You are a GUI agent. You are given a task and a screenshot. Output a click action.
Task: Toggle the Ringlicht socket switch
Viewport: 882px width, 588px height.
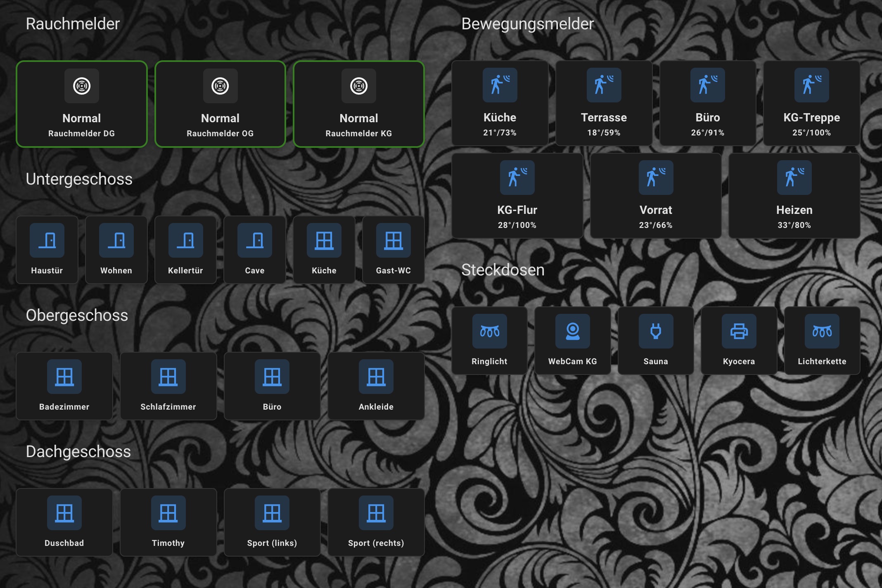pos(489,340)
